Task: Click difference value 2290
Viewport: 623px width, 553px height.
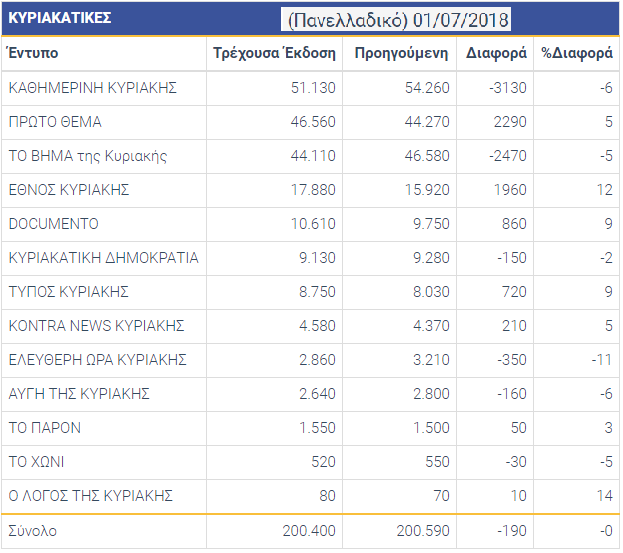Action: click(510, 122)
